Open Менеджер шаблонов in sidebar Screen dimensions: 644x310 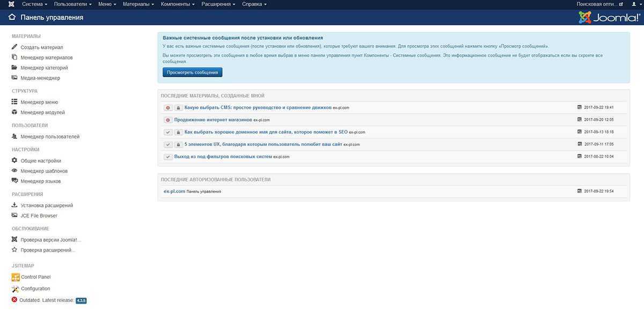44,171
